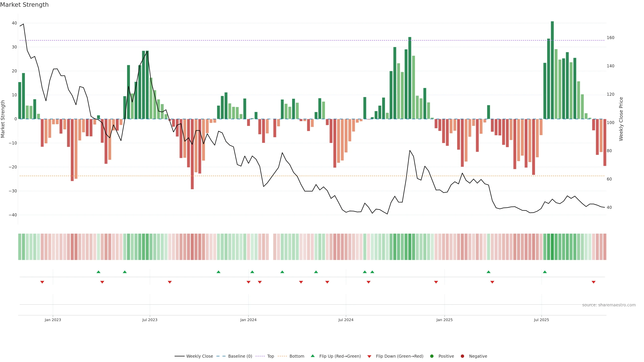Viewport: 644px width, 362px height.
Task: Click the leftmost green flip-up triangle marker
Action: tap(98, 272)
